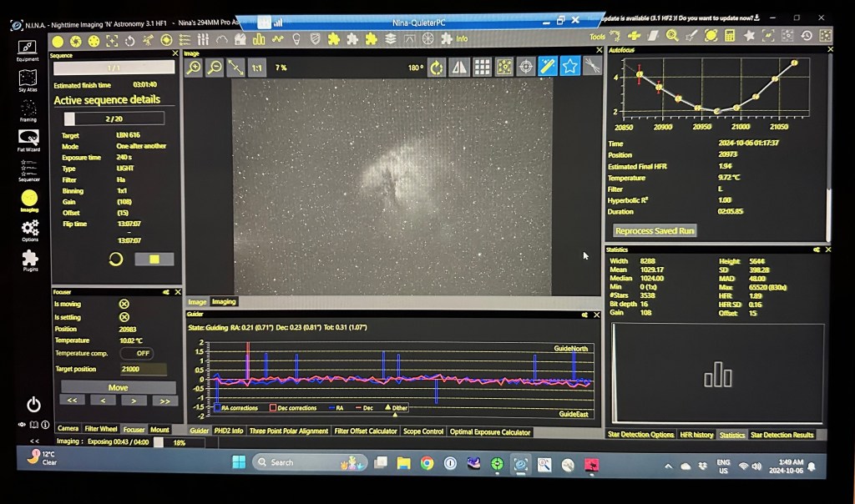
Task: Toggle auto-stretch magic wand button
Action: pos(548,67)
